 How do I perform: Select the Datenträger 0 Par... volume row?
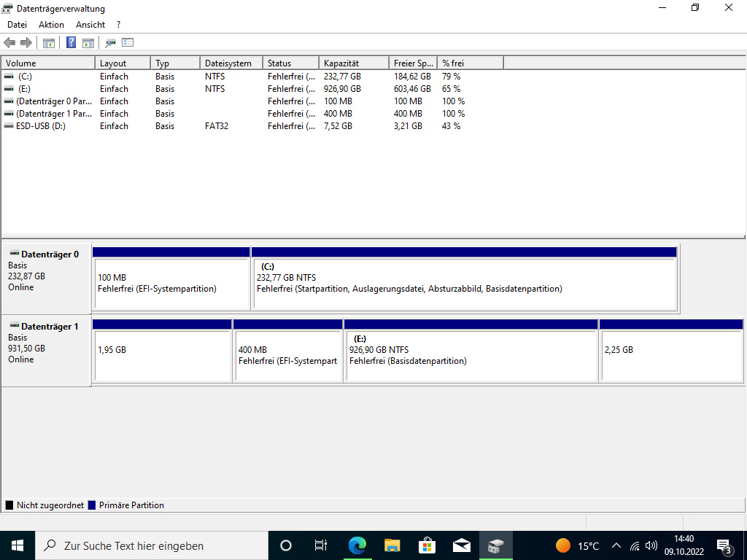(54, 101)
